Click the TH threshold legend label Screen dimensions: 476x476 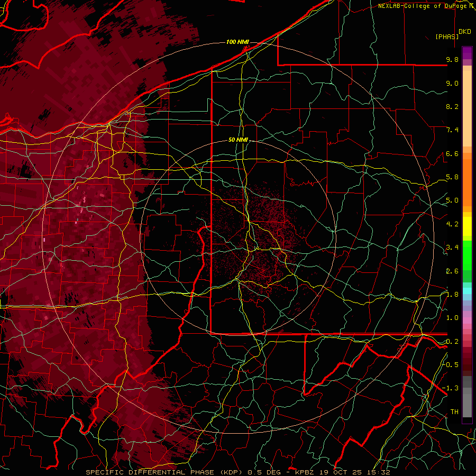tap(454, 411)
